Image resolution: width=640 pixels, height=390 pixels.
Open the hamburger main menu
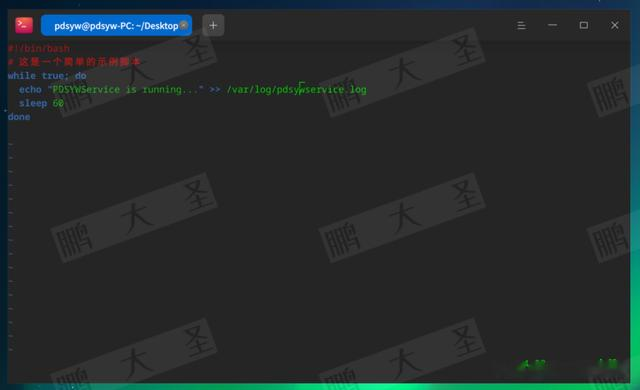(x=521, y=25)
